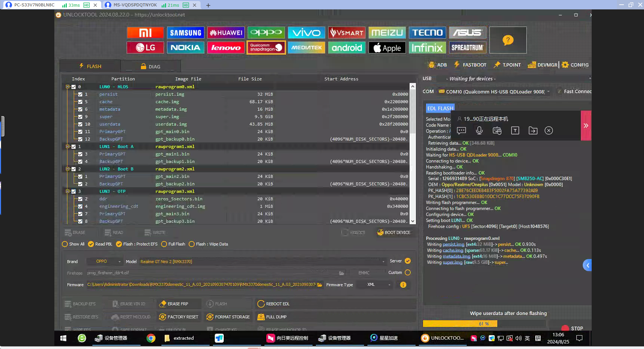This screenshot has width=644, height=349.
Task: Open remote session chat icon
Action: coord(462,131)
